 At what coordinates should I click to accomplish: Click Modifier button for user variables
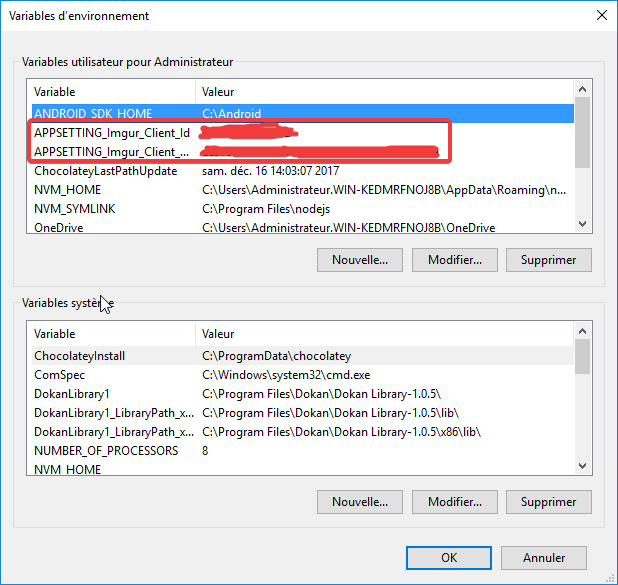455,260
